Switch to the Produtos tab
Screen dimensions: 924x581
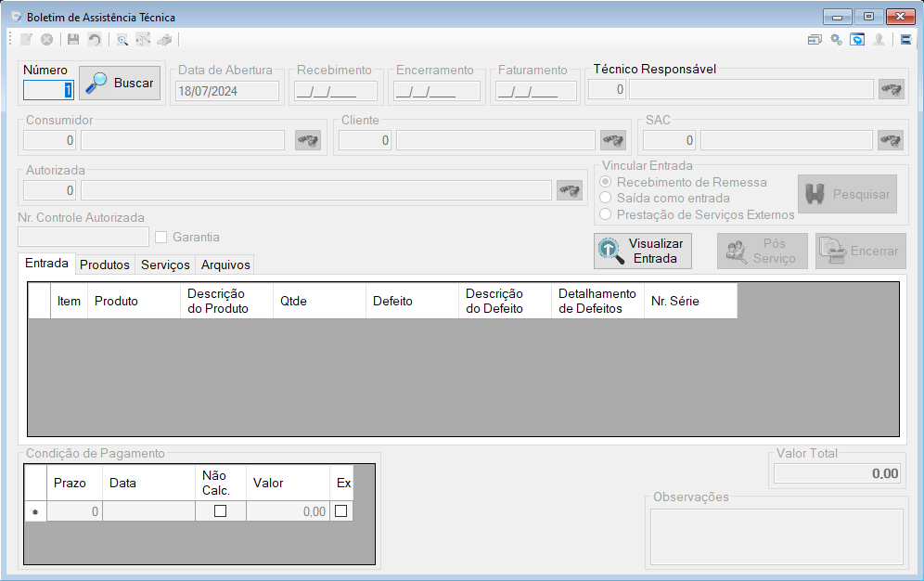click(105, 265)
